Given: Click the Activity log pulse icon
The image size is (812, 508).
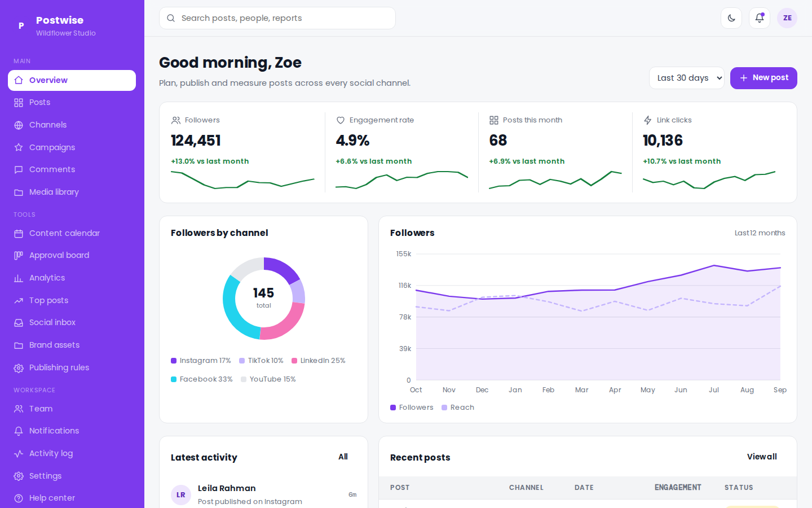Looking at the screenshot, I should (x=19, y=453).
